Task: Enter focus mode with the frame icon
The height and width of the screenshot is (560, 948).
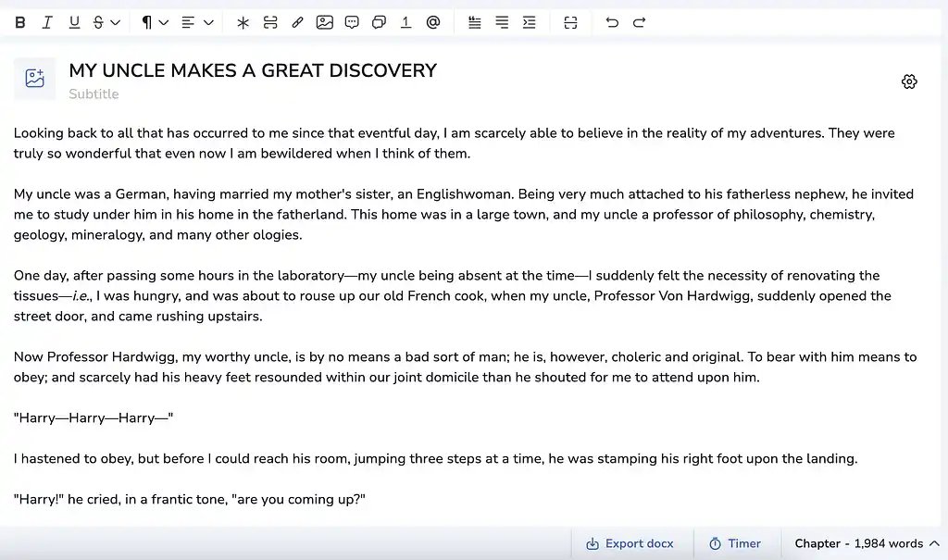Action: point(570,22)
